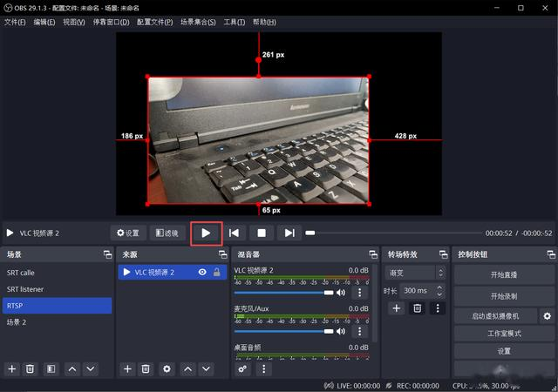Open transition properties three-dot menu

pos(438,308)
